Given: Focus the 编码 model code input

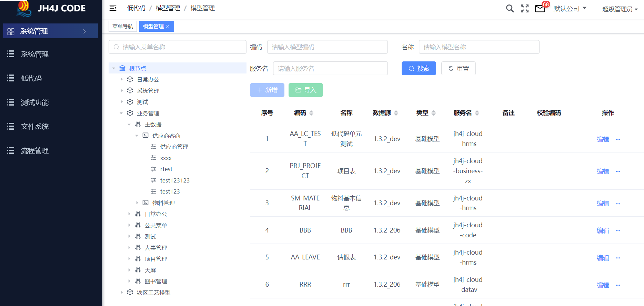Looking at the screenshot, I should click(x=328, y=47).
